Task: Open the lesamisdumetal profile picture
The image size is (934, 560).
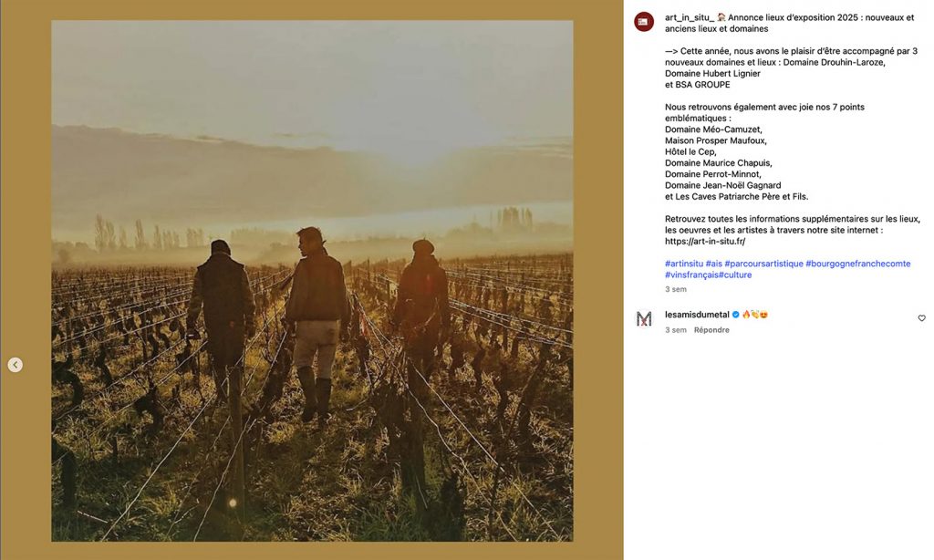Action: tap(643, 318)
